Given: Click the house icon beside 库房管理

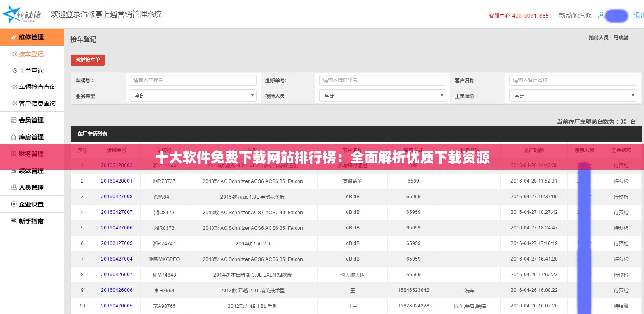Looking at the screenshot, I should 14,137.
